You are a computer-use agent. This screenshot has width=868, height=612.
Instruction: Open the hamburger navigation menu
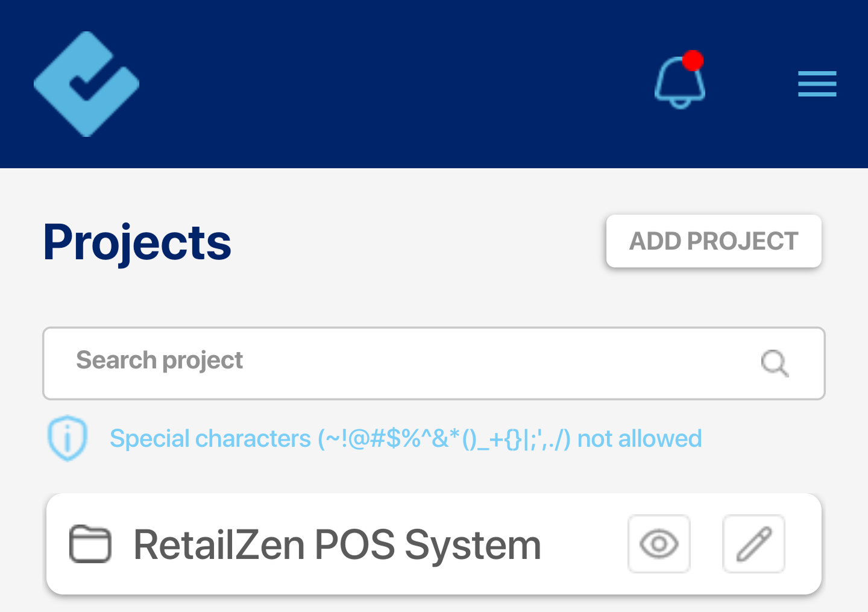(x=817, y=84)
